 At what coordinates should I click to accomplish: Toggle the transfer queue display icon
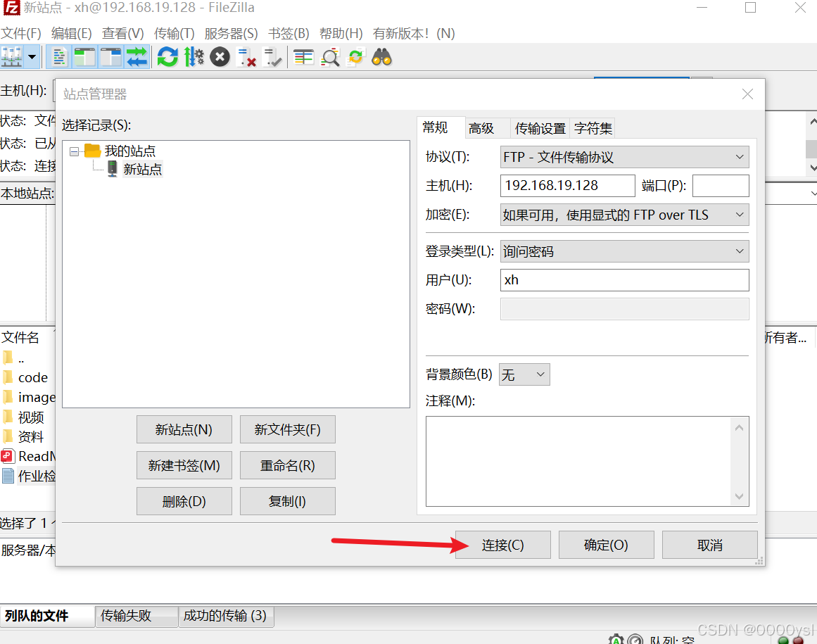pos(137,57)
